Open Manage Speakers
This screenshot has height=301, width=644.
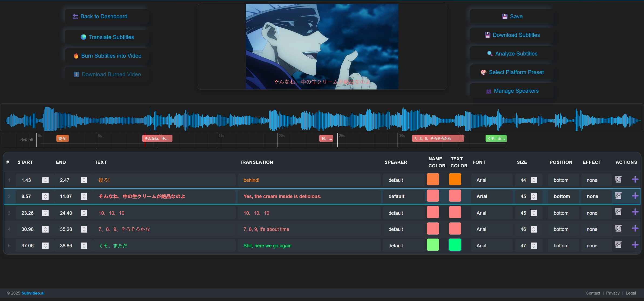point(512,91)
